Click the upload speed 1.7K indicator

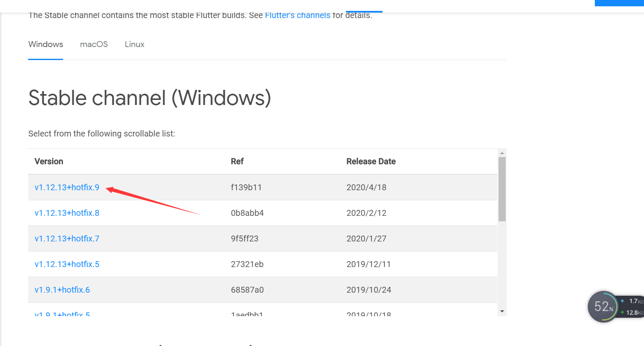coord(632,301)
